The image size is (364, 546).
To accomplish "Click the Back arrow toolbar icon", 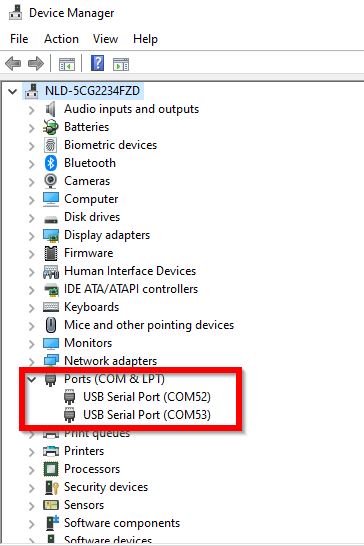I will click(x=14, y=63).
